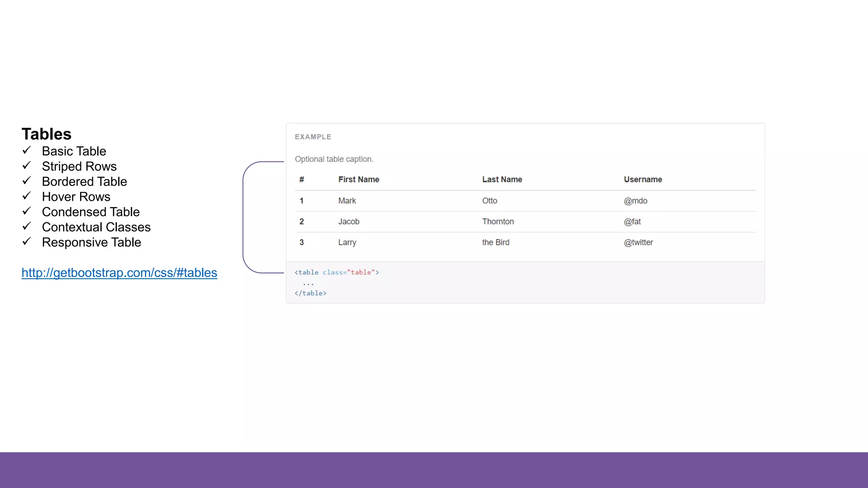Click the table class code snippet line
868x488 pixels.
click(x=337, y=272)
